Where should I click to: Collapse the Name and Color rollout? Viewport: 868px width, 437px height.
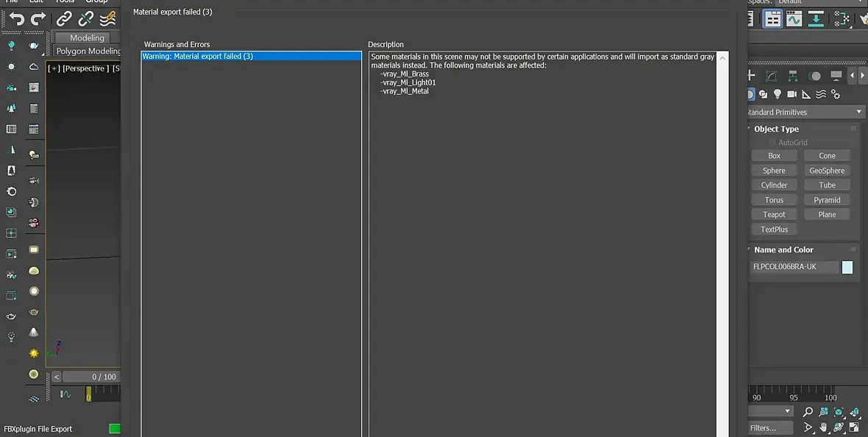pos(783,250)
